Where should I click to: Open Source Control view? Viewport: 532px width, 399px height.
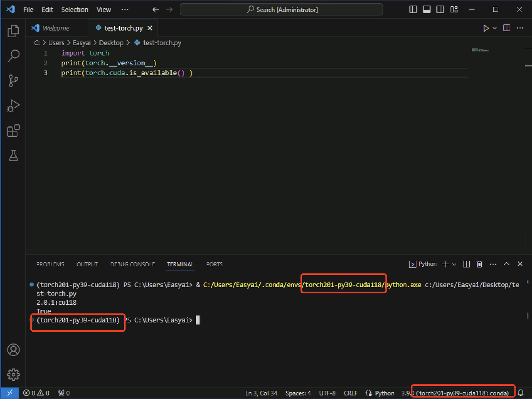13,81
